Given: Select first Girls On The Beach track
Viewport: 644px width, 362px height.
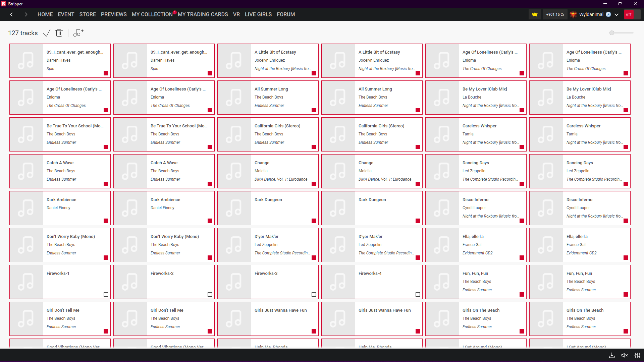Looking at the screenshot, I should [476, 319].
